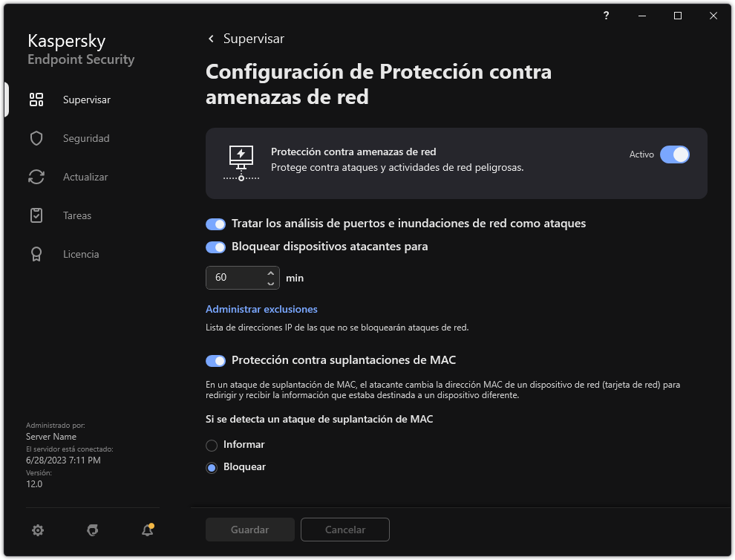Select the Bloquear radio option

212,466
